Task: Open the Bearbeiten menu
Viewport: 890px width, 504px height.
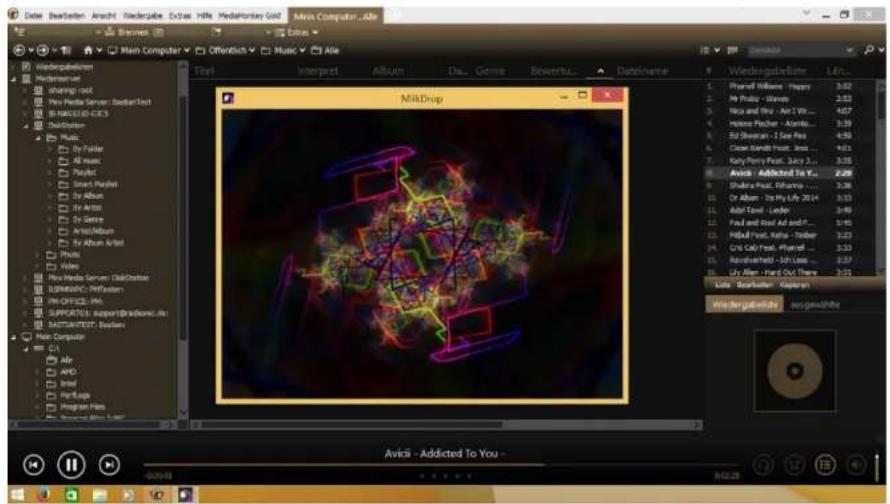Action: [x=66, y=16]
